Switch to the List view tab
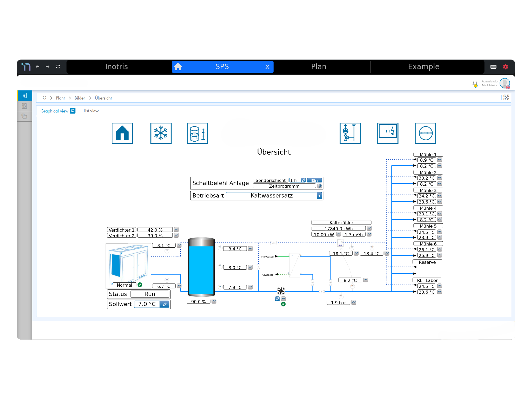This screenshot has height=399, width=532. pos(91,111)
